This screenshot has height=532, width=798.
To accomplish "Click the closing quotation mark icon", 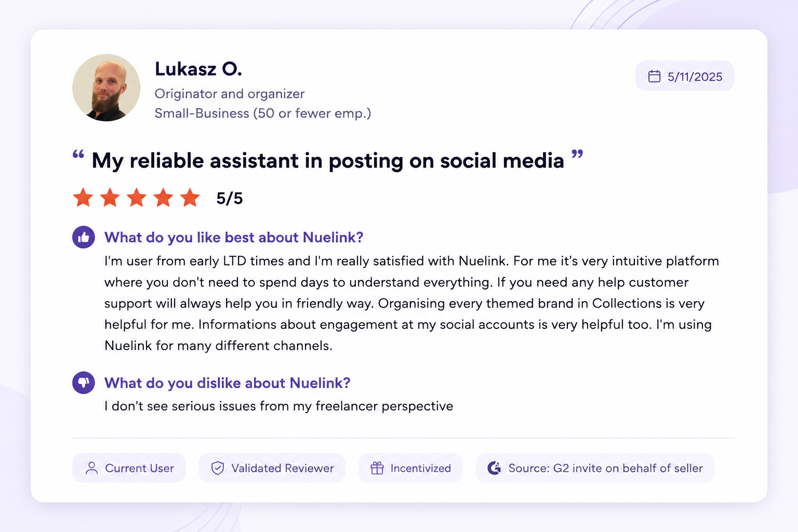I will [x=577, y=154].
